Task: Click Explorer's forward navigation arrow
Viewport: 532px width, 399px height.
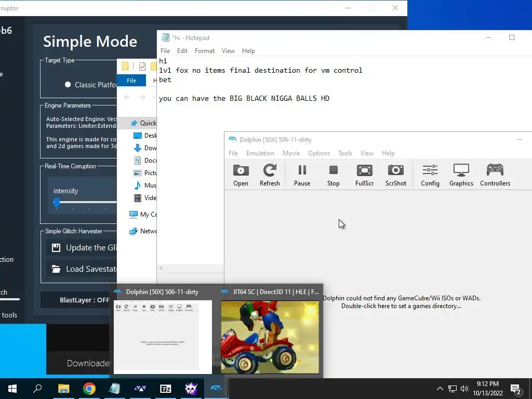Action: (x=142, y=97)
